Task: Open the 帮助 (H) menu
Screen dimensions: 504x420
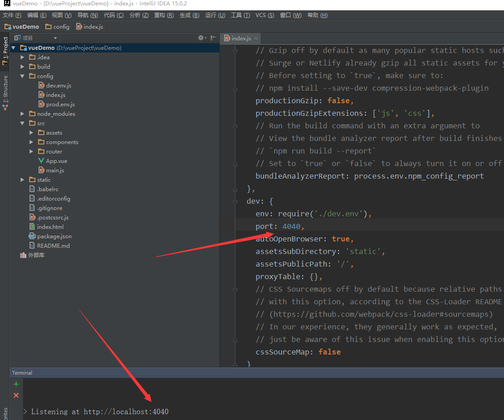Action: (317, 15)
